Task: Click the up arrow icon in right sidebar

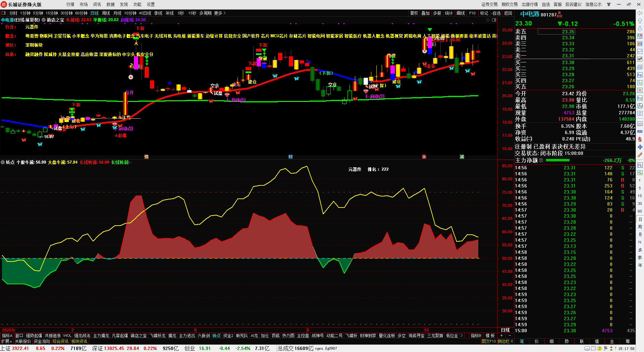Action: (640, 21)
